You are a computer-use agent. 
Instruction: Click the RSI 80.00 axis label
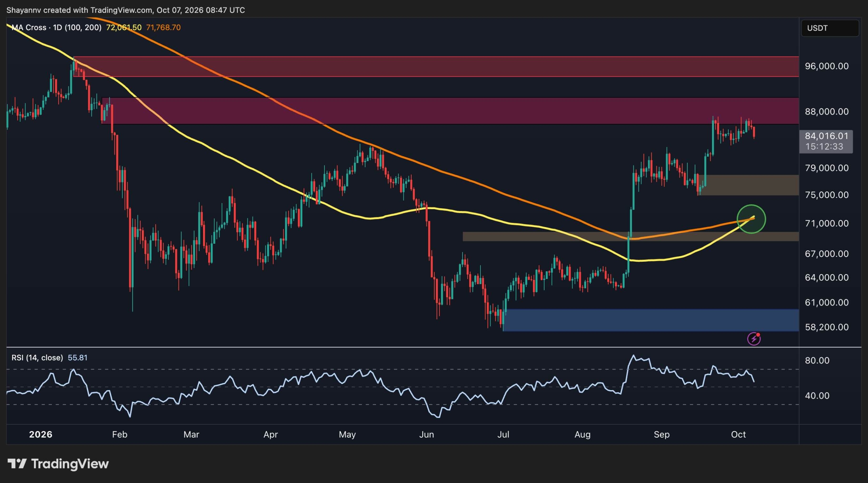coord(817,360)
